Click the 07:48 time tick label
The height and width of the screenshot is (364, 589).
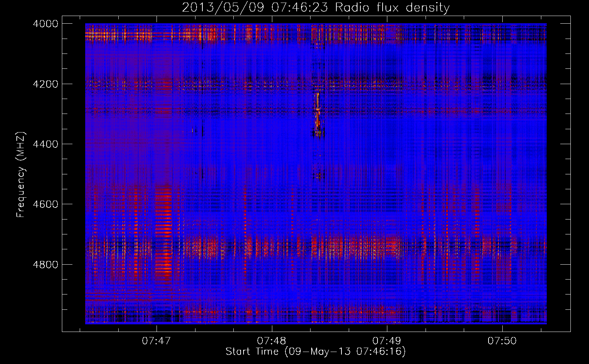point(272,341)
